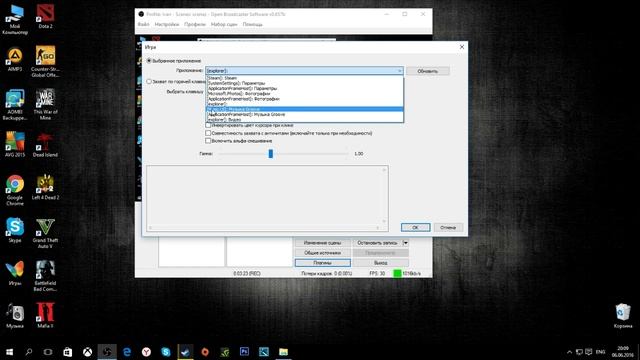
Task: Select 'Захват по горячей клавише' radio option
Action: 149,82
